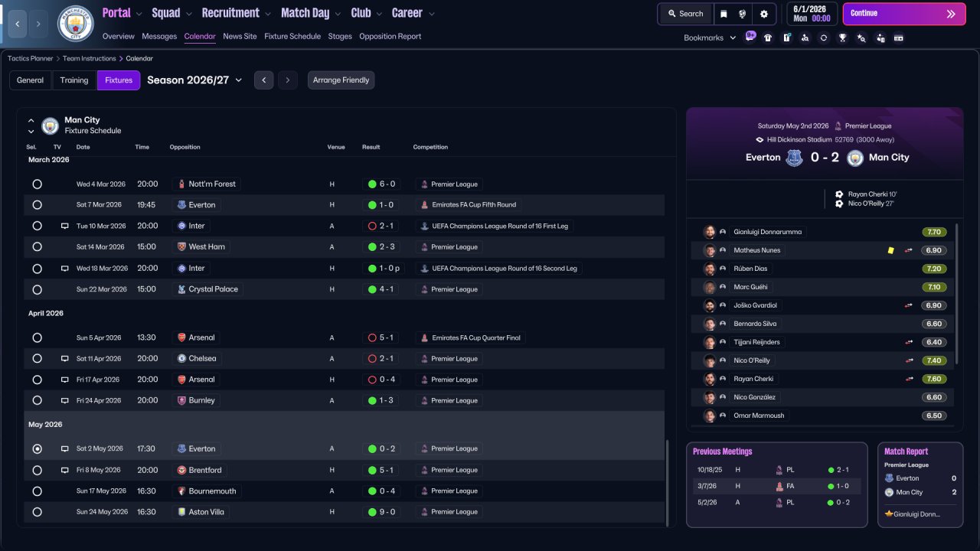Collapse the Man City fixture schedule
Viewport: 980px width, 551px height.
(31, 120)
